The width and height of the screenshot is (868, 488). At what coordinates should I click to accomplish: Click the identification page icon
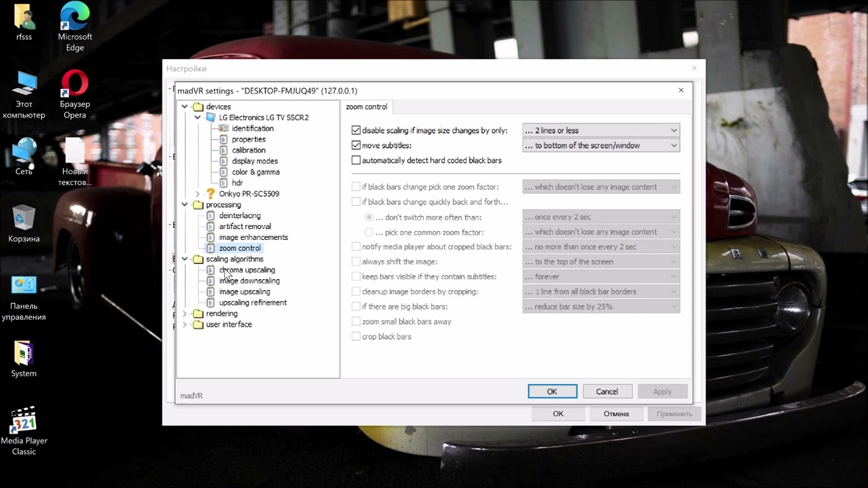pyautogui.click(x=224, y=128)
